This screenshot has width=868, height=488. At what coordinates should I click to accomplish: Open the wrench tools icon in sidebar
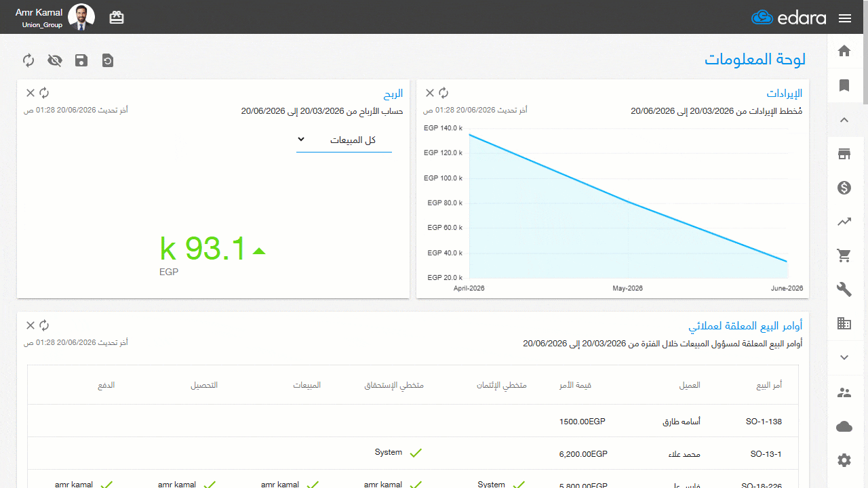[844, 289]
